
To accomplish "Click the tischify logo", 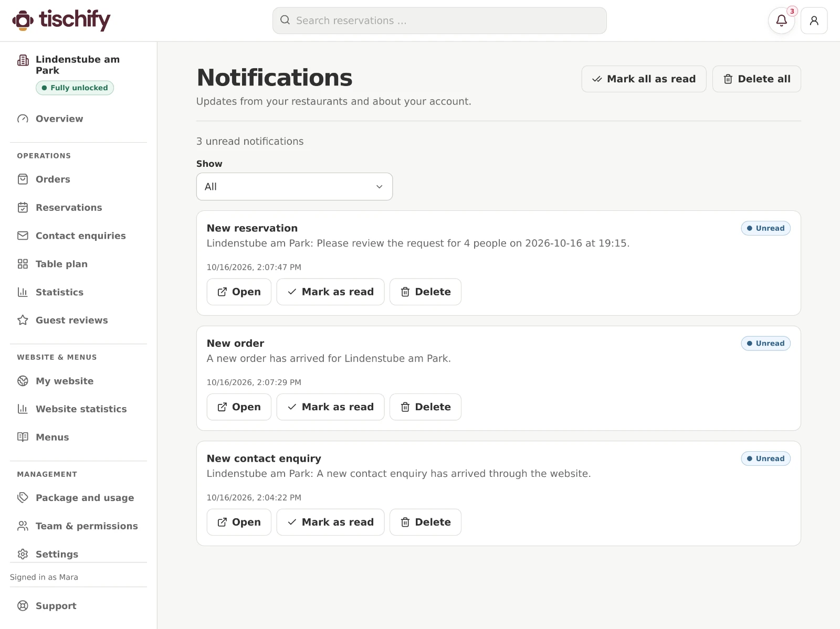I will (61, 20).
